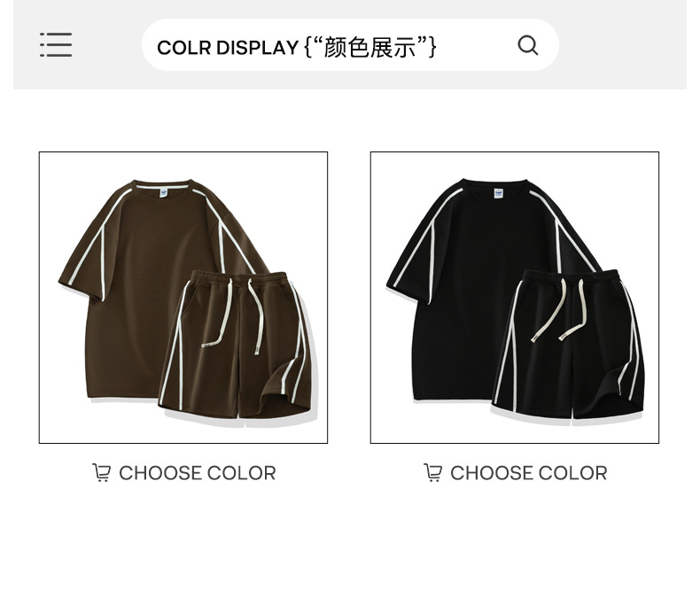
Task: Click the Chinese text 颜色展示 in search bar
Action: point(369,47)
